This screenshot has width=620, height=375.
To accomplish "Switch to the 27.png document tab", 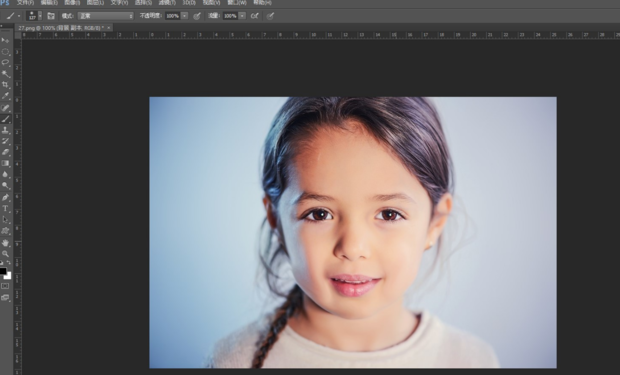I will 61,28.
